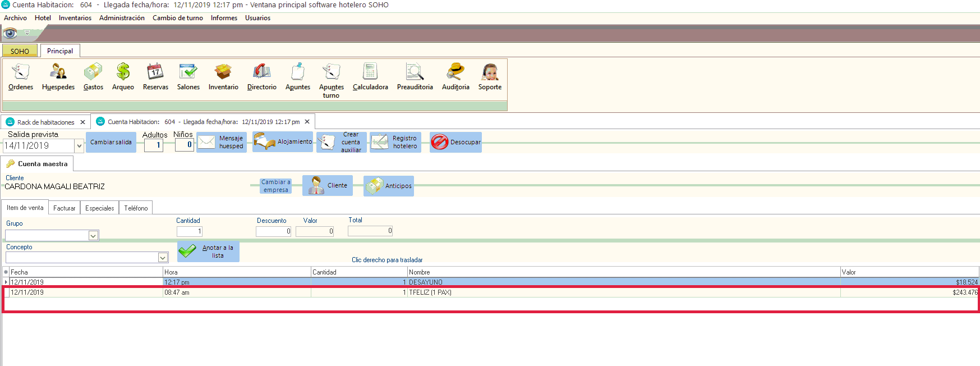Click the Cantidad input field
This screenshot has height=366, width=980.
[x=190, y=231]
